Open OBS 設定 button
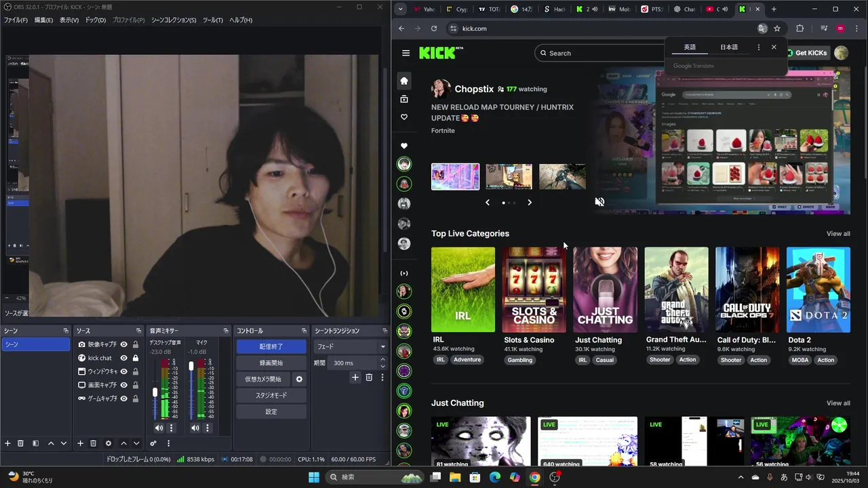The image size is (868, 488). click(x=271, y=411)
